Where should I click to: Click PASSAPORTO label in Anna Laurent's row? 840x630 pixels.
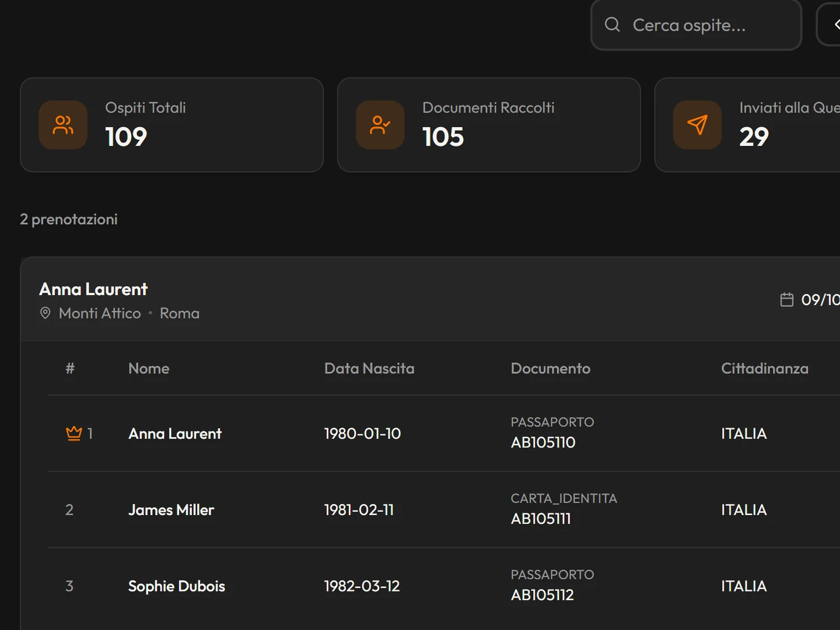552,422
